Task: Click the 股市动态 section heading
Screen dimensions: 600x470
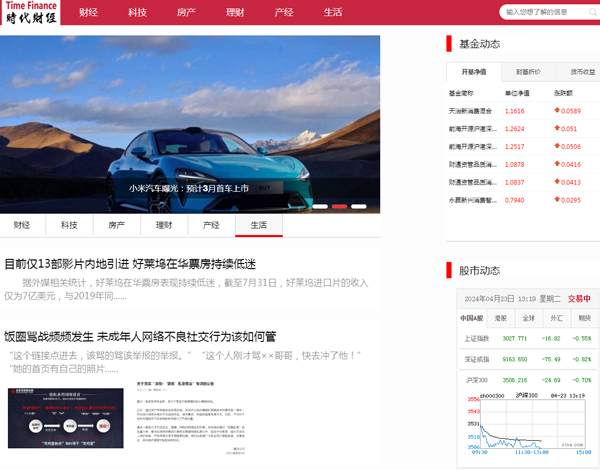Action: point(479,271)
